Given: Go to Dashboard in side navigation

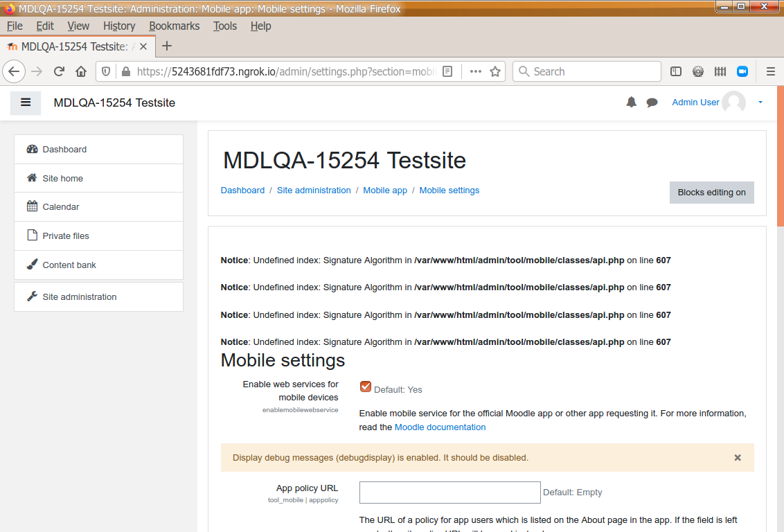Looking at the screenshot, I should tap(98, 150).
